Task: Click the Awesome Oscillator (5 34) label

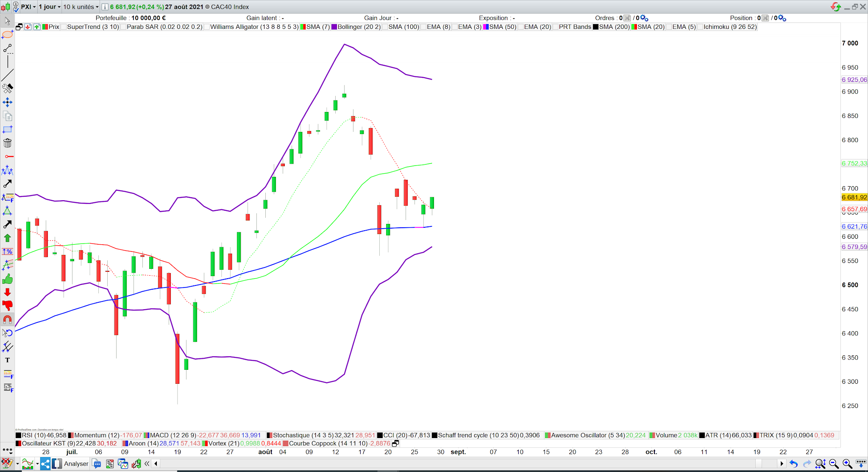Action: coord(588,435)
